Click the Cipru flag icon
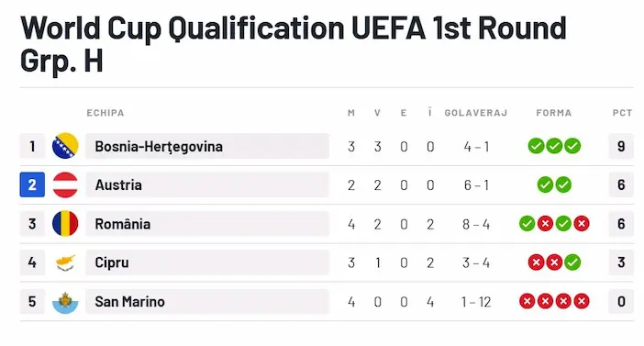 (65, 262)
